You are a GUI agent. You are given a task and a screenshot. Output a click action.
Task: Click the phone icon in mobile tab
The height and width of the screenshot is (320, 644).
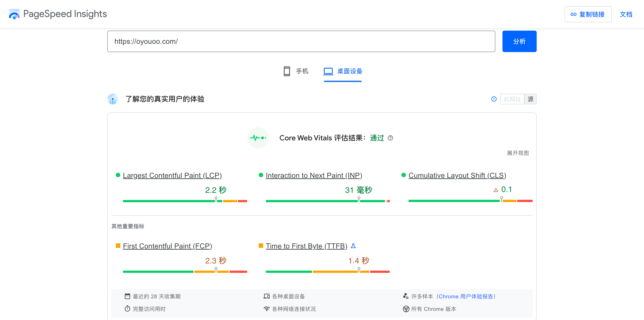pos(287,72)
